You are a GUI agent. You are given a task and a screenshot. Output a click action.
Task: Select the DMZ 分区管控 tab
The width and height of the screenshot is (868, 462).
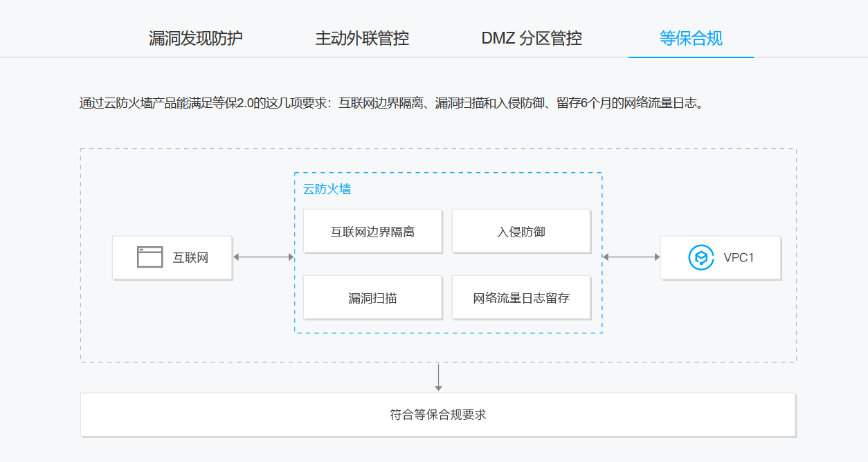[x=532, y=38]
